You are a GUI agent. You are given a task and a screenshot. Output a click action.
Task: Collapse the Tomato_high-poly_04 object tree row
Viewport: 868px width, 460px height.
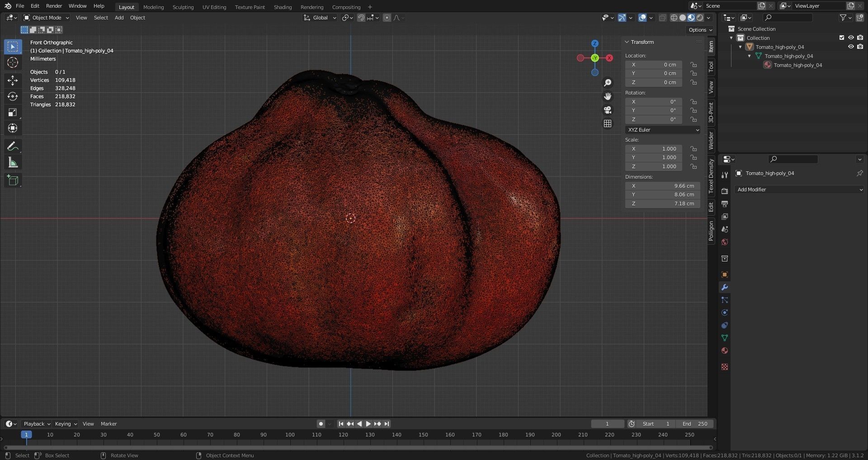point(741,47)
